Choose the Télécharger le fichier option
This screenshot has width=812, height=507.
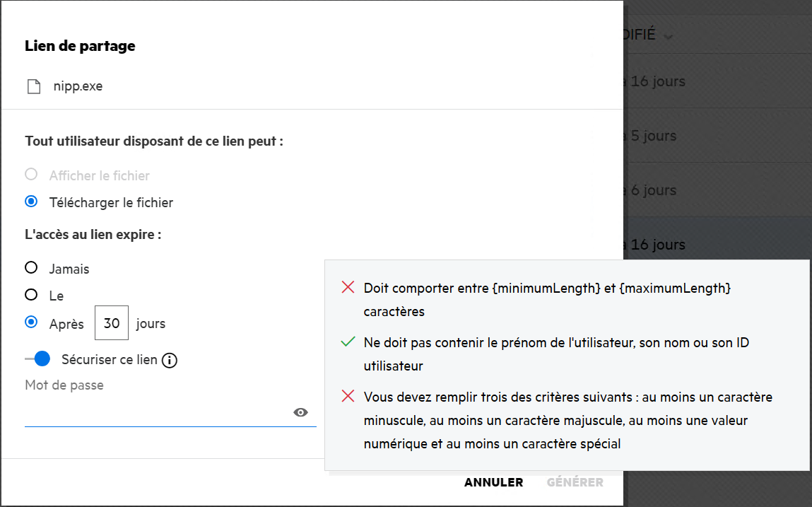[x=31, y=202]
